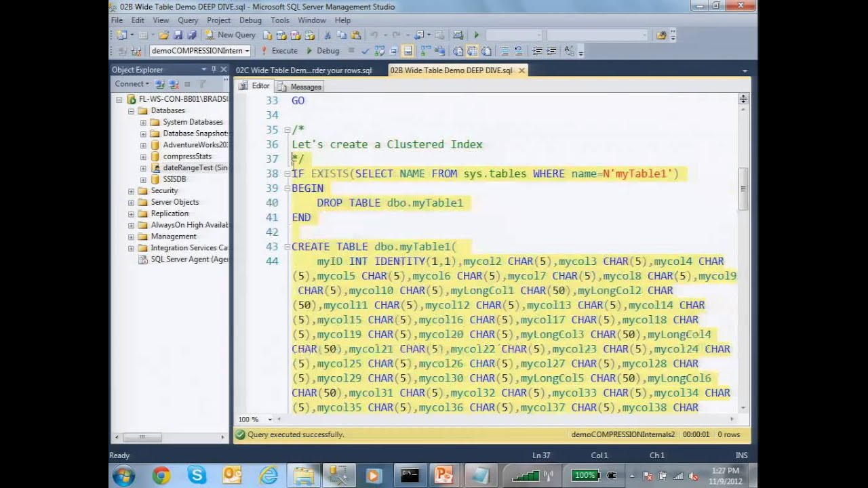The width and height of the screenshot is (868, 488).
Task: Collapse the CREATE TABLE block at line 43
Action: 288,247
